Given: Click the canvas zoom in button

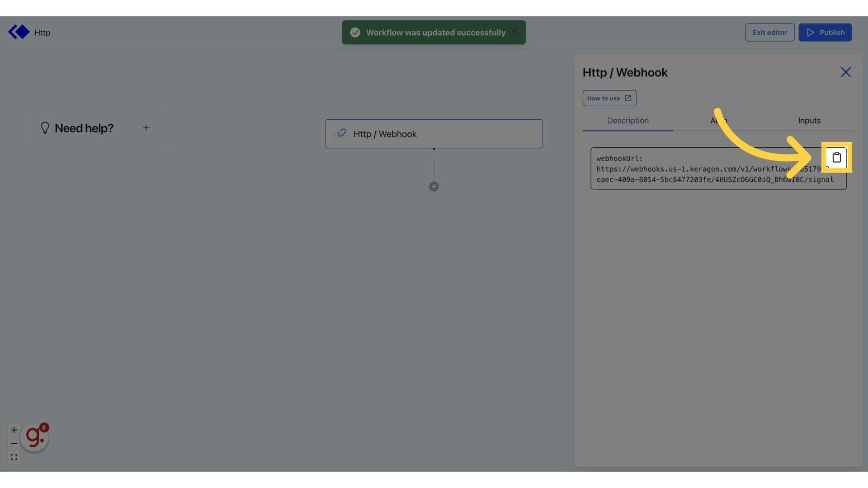Looking at the screenshot, I should 14,430.
